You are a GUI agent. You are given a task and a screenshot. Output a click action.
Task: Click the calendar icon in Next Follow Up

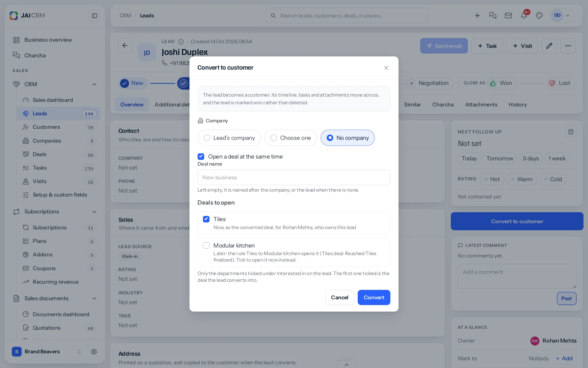click(x=571, y=132)
